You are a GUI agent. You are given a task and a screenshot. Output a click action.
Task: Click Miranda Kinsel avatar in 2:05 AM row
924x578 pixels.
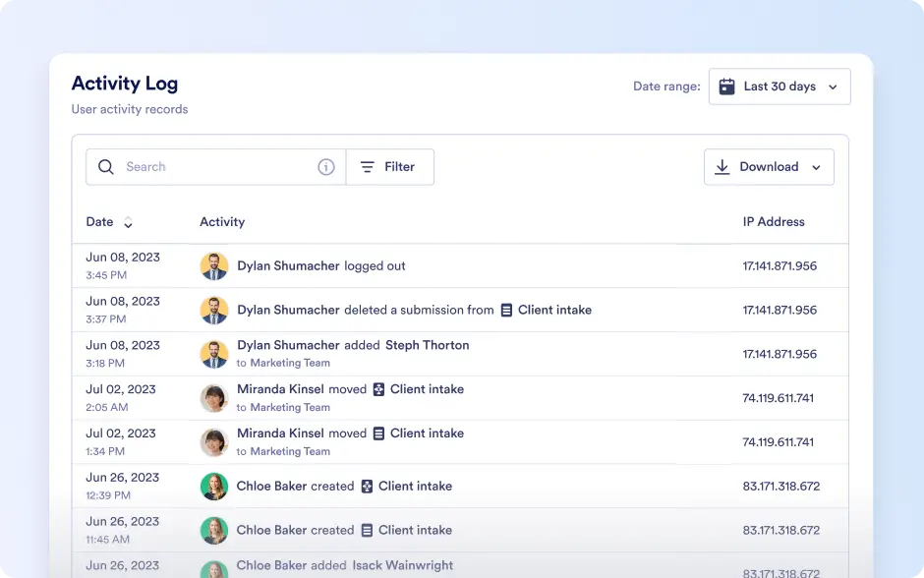214,398
